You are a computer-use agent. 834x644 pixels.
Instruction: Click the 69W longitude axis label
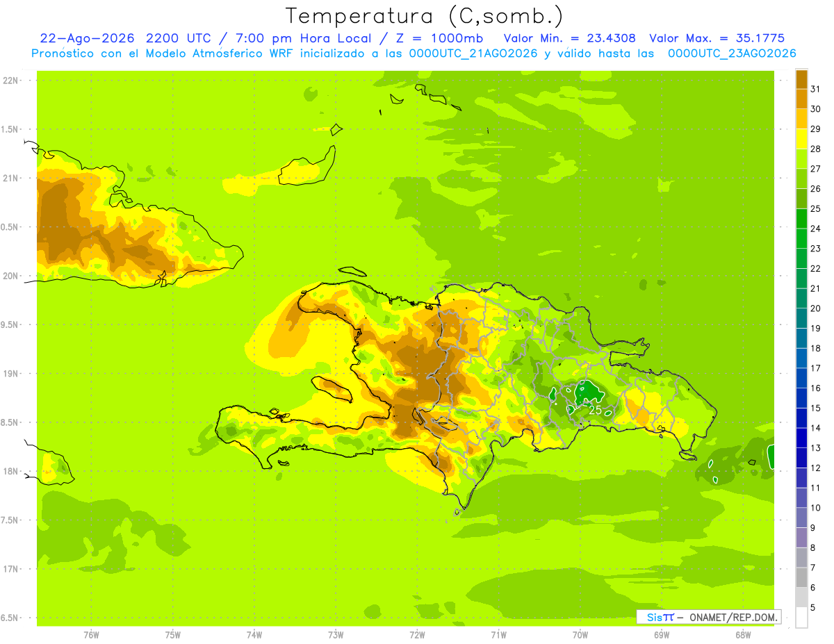(x=662, y=635)
